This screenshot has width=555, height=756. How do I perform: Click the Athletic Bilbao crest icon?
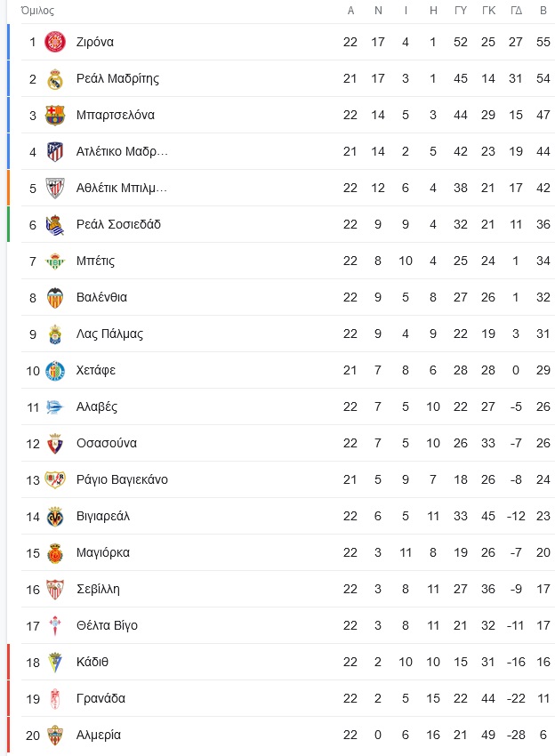(x=55, y=188)
